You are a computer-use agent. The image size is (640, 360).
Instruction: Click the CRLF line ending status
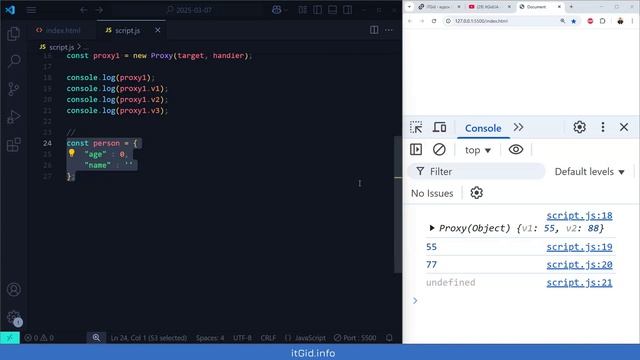point(268,338)
